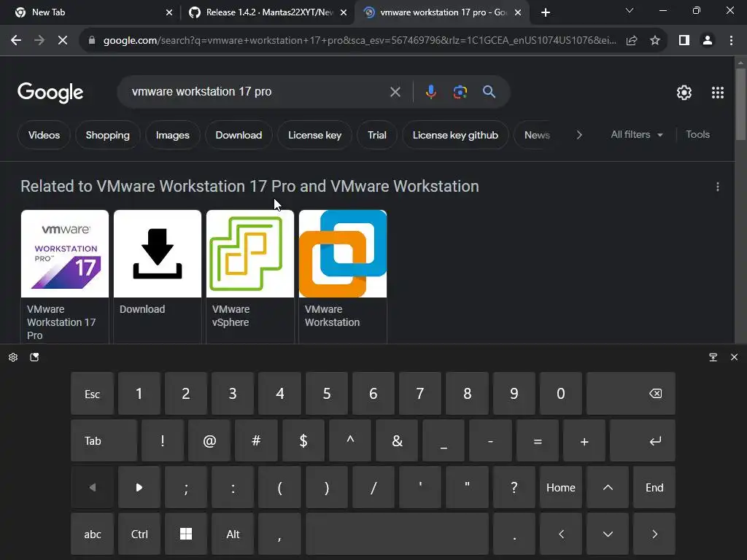Filter results by Videos
This screenshot has height=560, width=747.
(44, 135)
